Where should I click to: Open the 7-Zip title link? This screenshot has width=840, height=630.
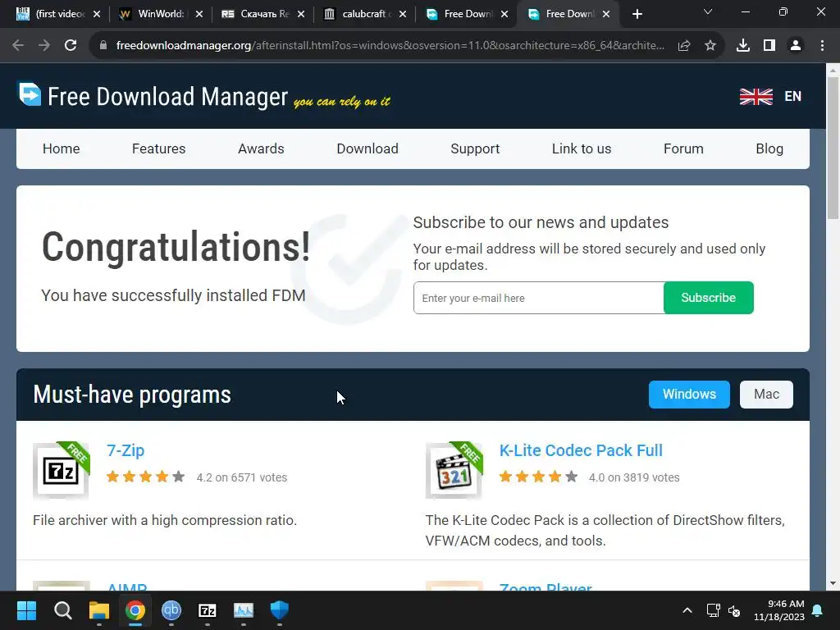point(126,450)
